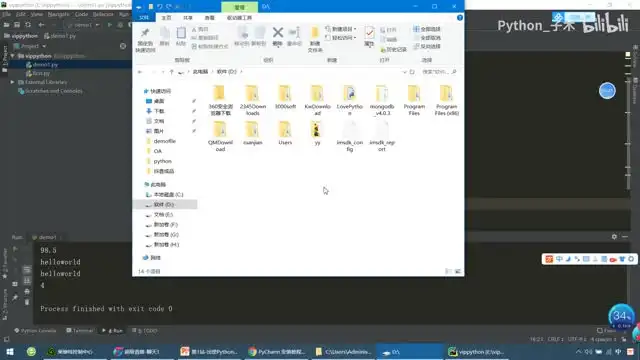Click the Paste clipboard icon in ribbon

point(181,33)
